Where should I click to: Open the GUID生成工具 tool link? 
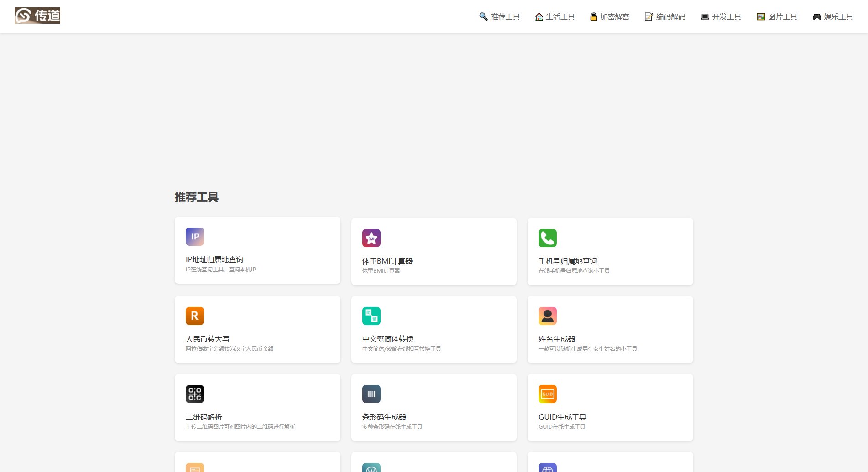click(562, 416)
